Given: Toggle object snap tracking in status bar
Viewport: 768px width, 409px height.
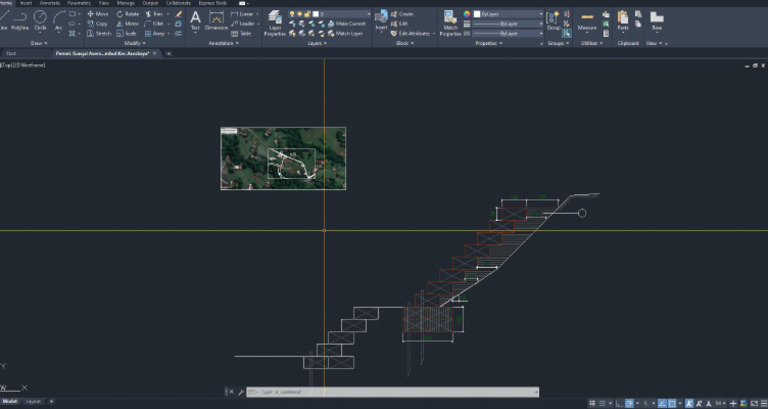Looking at the screenshot, I should click(x=662, y=403).
